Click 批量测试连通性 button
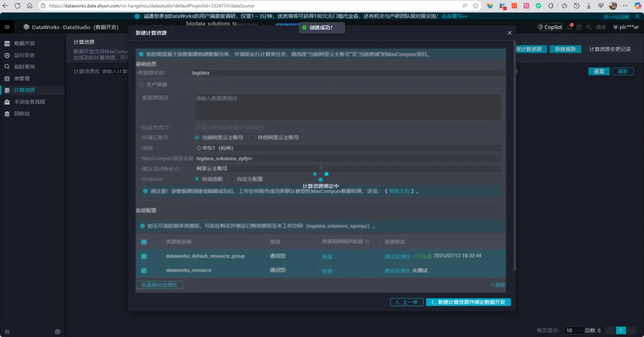Viewport: 644px width, 337px height. click(x=159, y=285)
